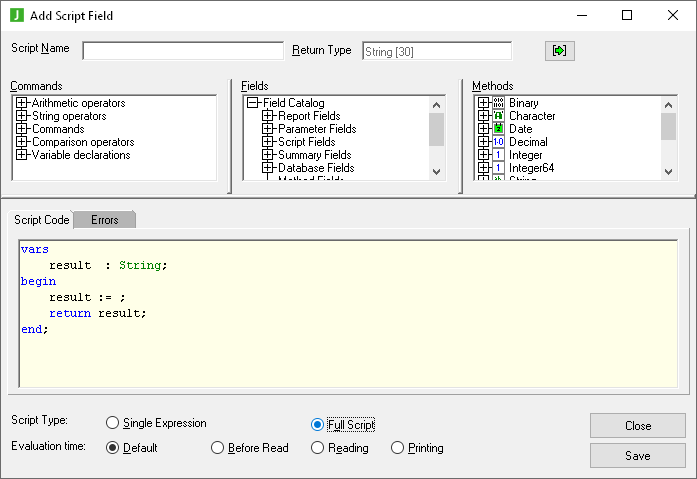Click the Decimal type icon
The image size is (697, 479).
click(x=498, y=142)
